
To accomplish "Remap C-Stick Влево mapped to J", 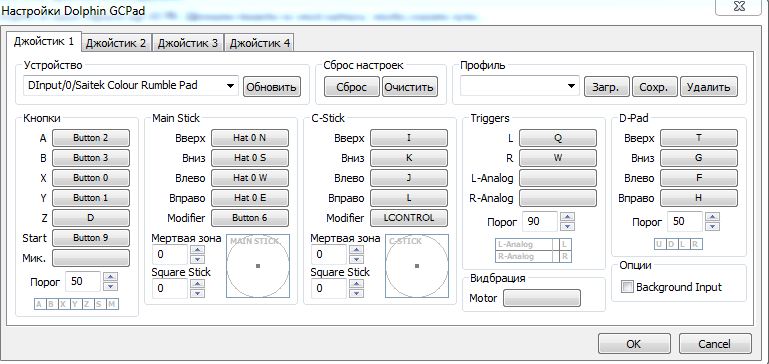I will click(x=409, y=178).
